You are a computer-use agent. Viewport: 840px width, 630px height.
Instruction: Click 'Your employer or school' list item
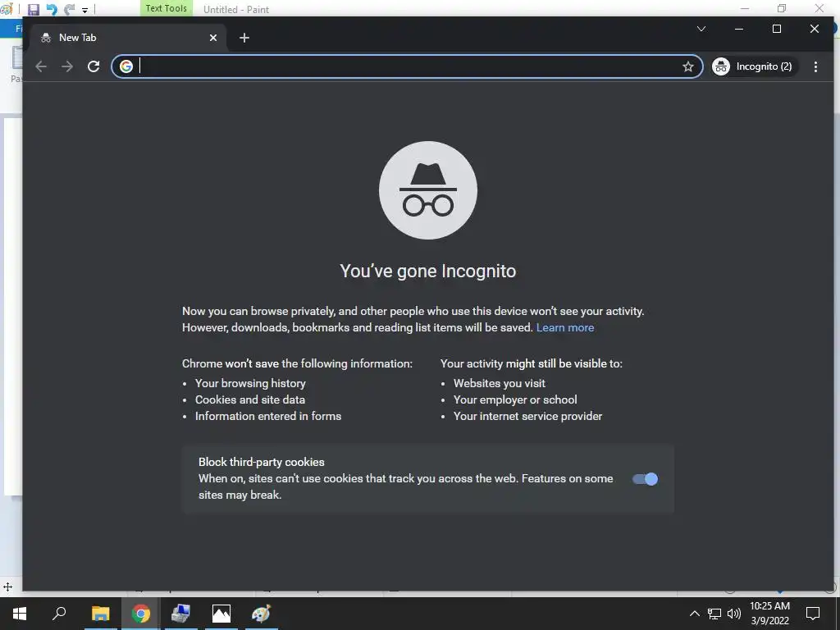pos(515,399)
